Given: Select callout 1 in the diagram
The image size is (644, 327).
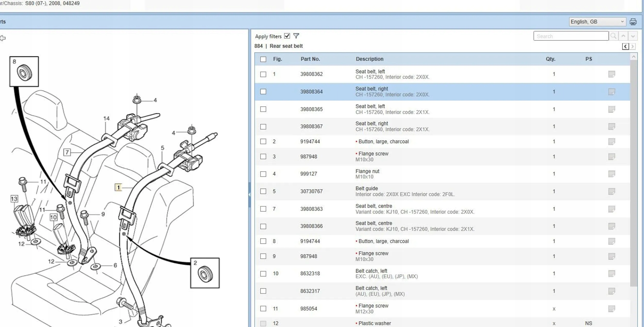Looking at the screenshot, I should click(118, 187).
